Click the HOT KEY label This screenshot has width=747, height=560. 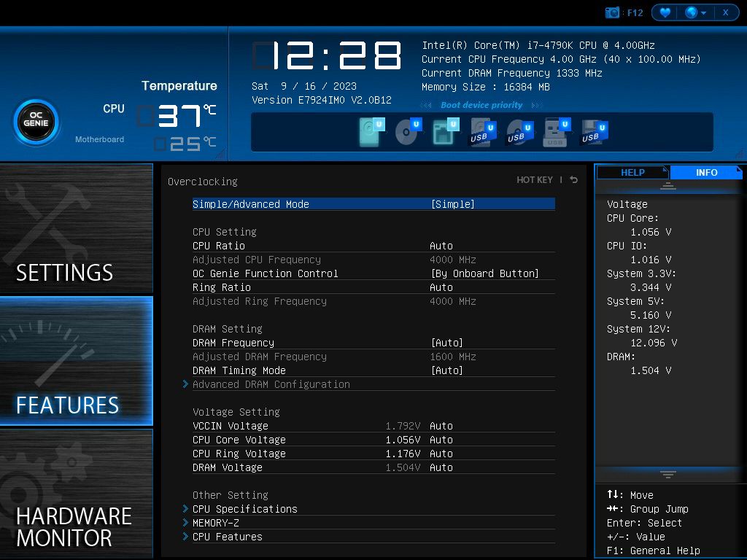click(x=535, y=180)
